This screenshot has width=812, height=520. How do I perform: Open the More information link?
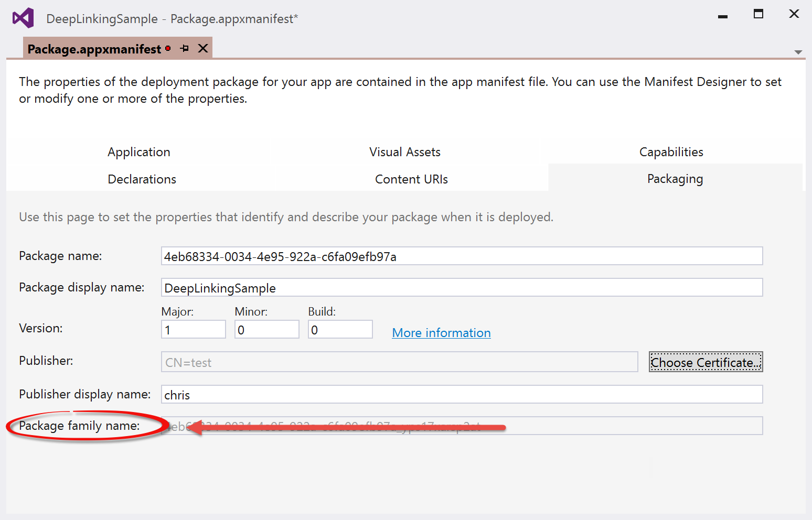(x=442, y=333)
